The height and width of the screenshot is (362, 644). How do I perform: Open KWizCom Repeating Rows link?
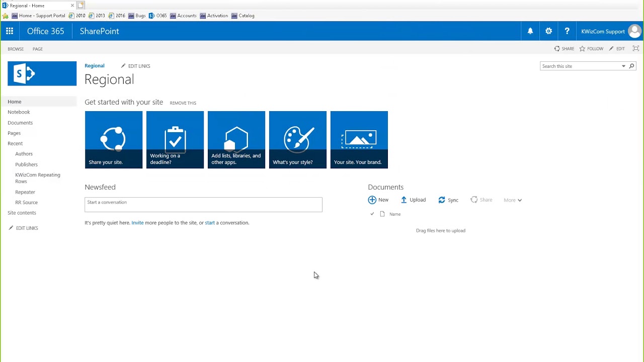coord(38,178)
